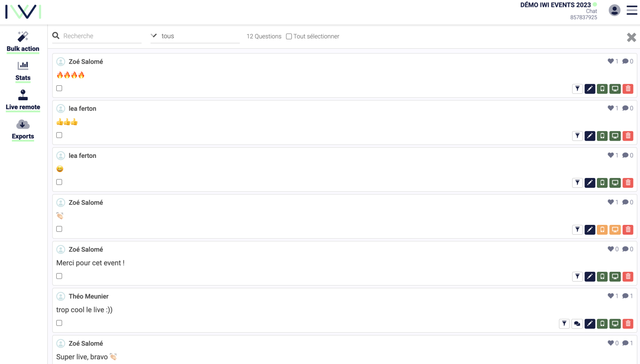Viewport: 640px width, 364px height.
Task: Click the 'Super live, bravo' message text
Action: coord(86,357)
